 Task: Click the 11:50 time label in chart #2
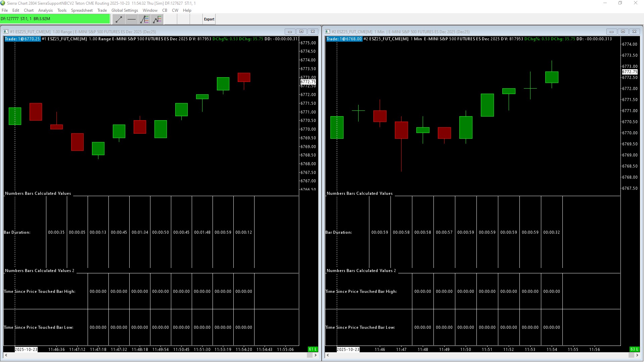click(465, 350)
